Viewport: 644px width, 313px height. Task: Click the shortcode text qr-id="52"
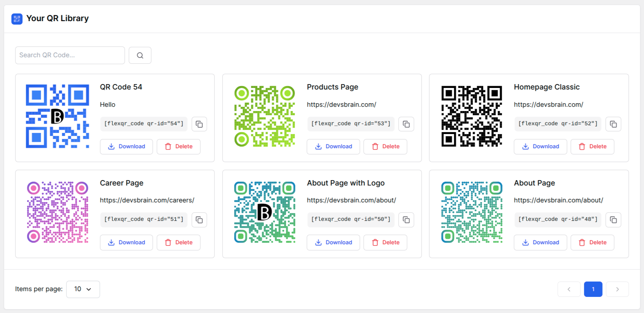click(558, 124)
